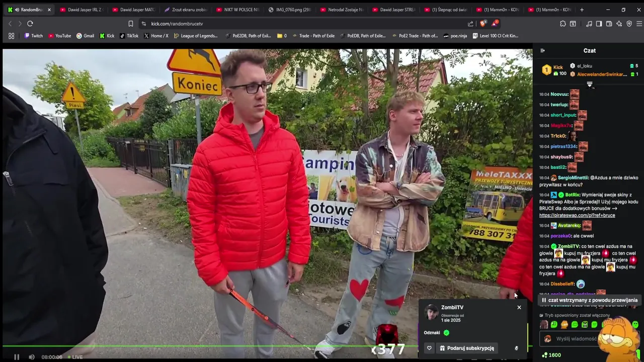Jump to LIVE indicator in player
The width and height of the screenshot is (644, 362).
coord(75,357)
